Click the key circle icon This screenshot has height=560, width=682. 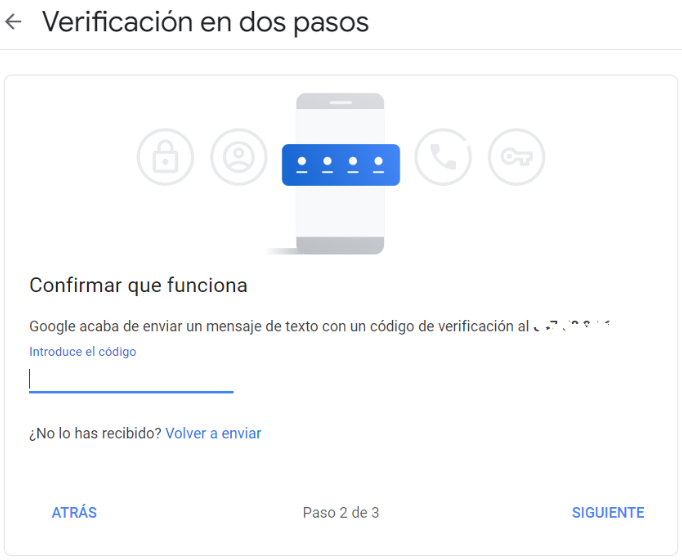tap(516, 157)
